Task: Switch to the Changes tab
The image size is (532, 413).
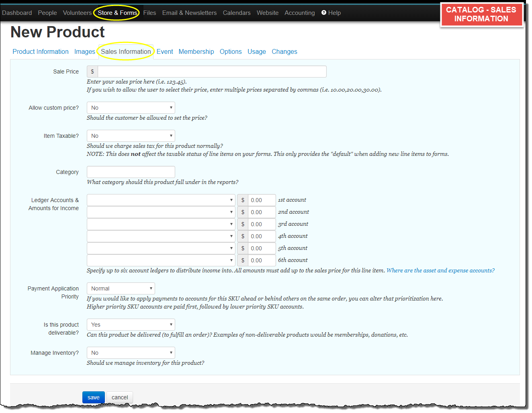Action: click(x=284, y=51)
